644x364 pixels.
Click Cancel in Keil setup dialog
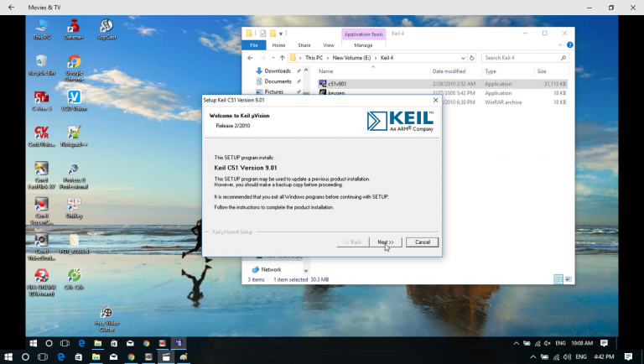(x=423, y=242)
